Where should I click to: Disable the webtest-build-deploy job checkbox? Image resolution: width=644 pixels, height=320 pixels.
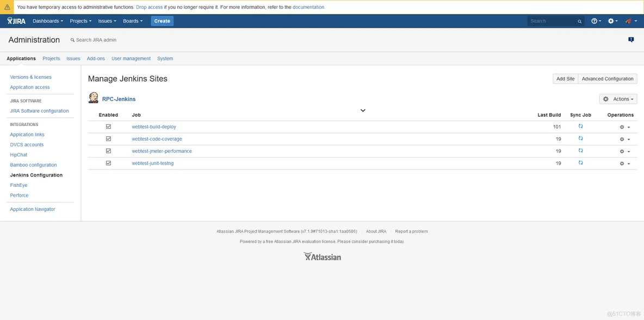click(x=108, y=127)
